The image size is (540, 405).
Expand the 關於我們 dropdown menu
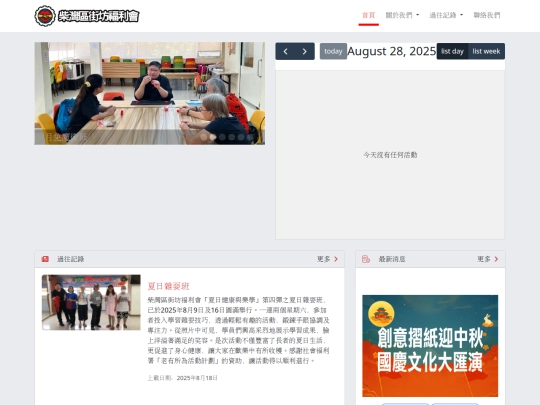[402, 15]
